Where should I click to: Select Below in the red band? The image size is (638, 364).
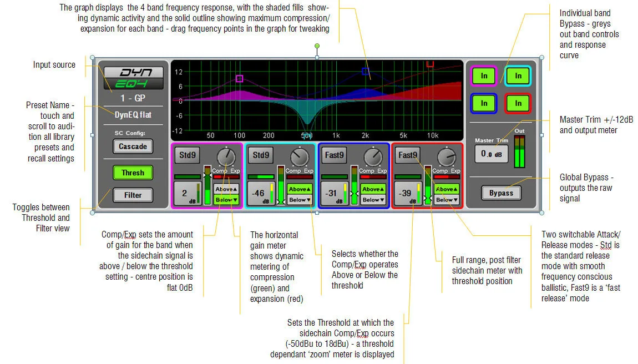(447, 200)
